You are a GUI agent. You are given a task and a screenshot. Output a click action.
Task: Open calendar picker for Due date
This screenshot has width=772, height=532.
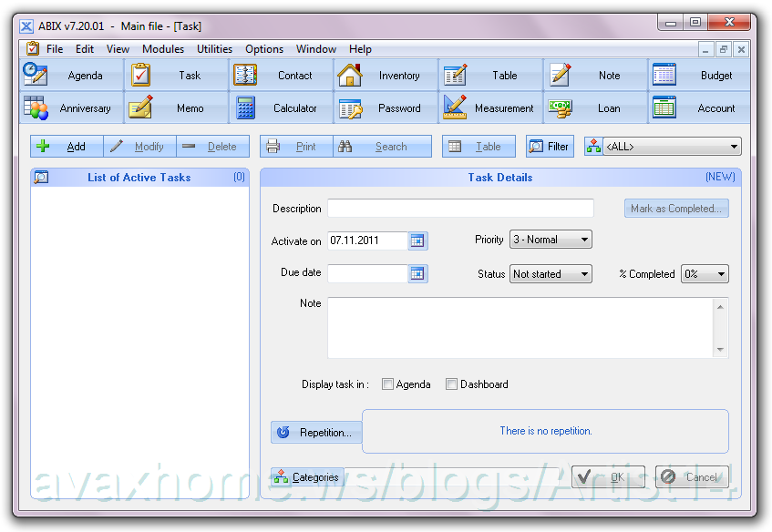click(417, 273)
